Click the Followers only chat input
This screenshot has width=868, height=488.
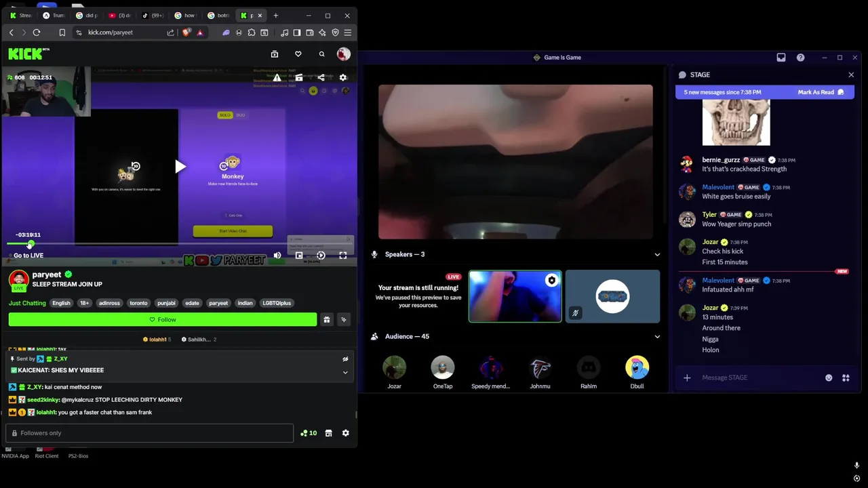150,433
